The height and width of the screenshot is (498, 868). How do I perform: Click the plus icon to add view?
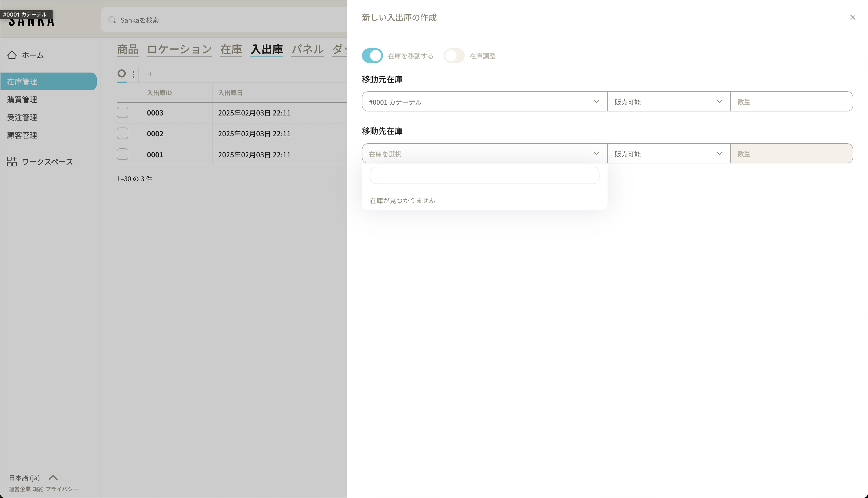click(150, 74)
